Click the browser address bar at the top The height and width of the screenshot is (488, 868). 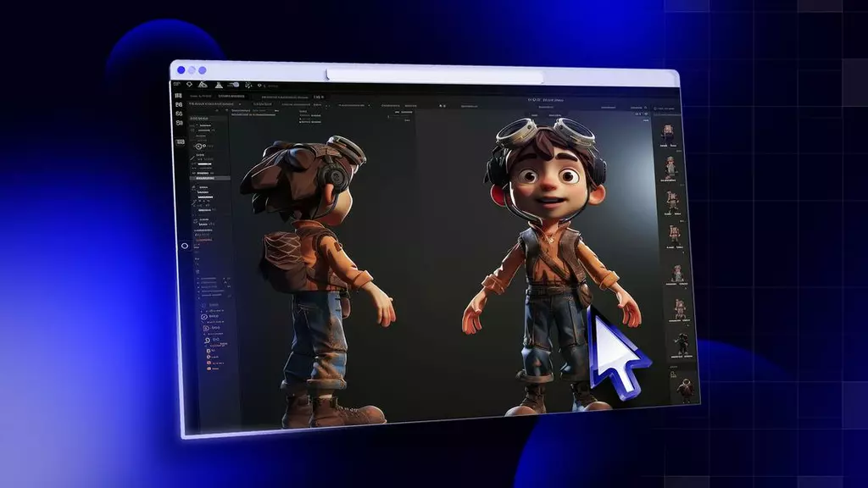point(434,75)
